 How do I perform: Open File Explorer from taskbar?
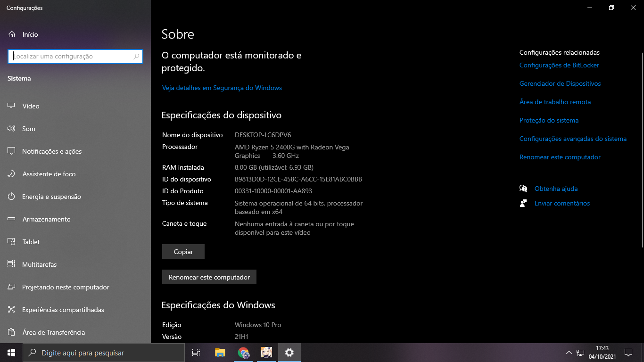tap(220, 353)
